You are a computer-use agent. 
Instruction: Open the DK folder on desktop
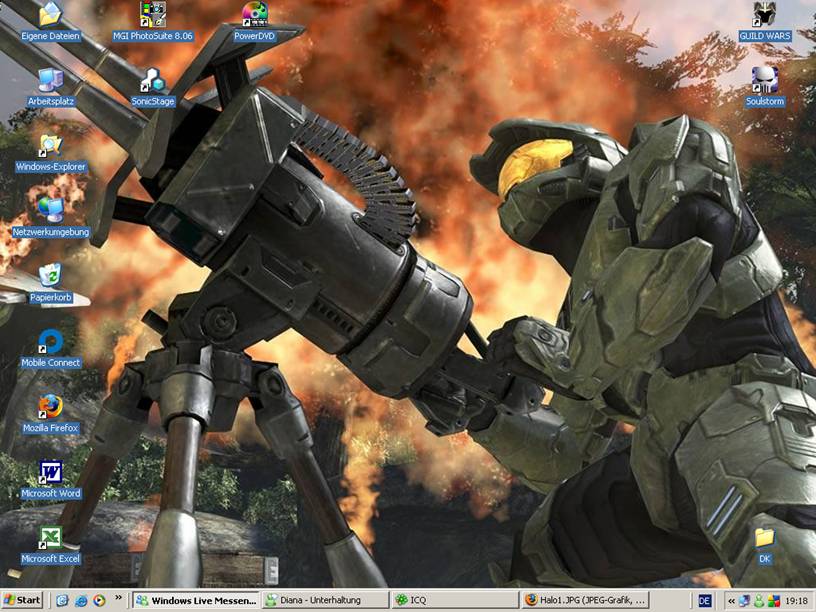(764, 539)
